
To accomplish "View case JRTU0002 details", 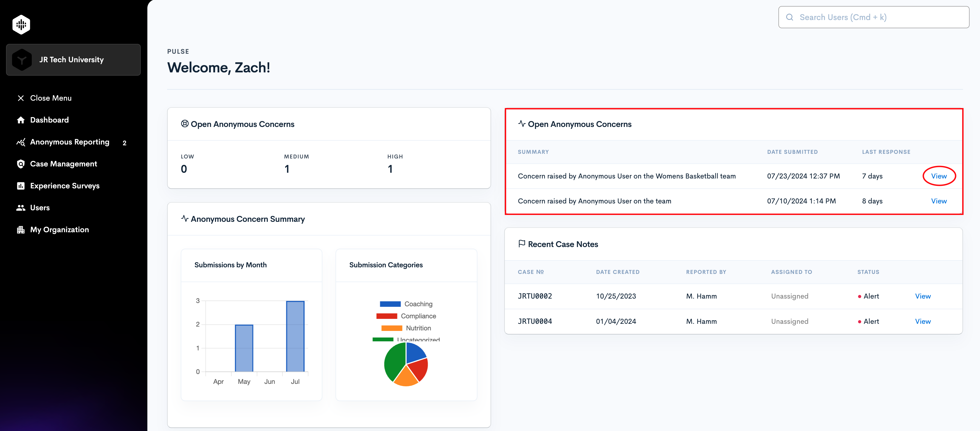I will click(922, 296).
